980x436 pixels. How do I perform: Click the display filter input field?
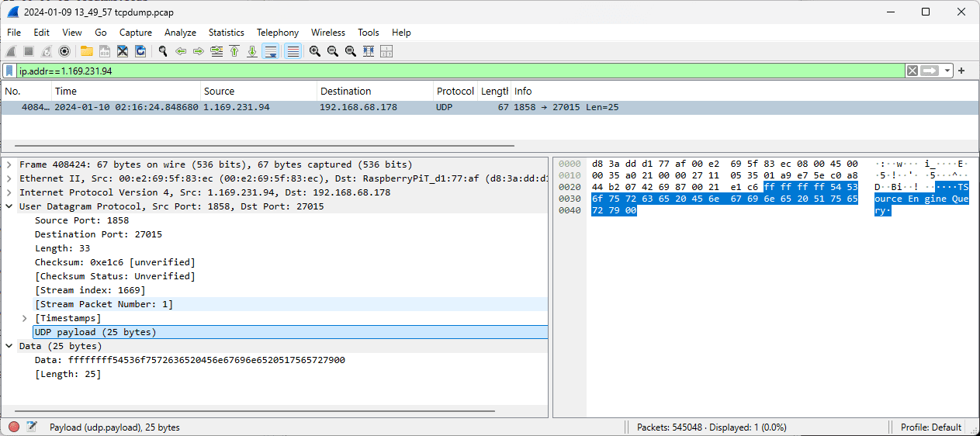[x=460, y=71]
